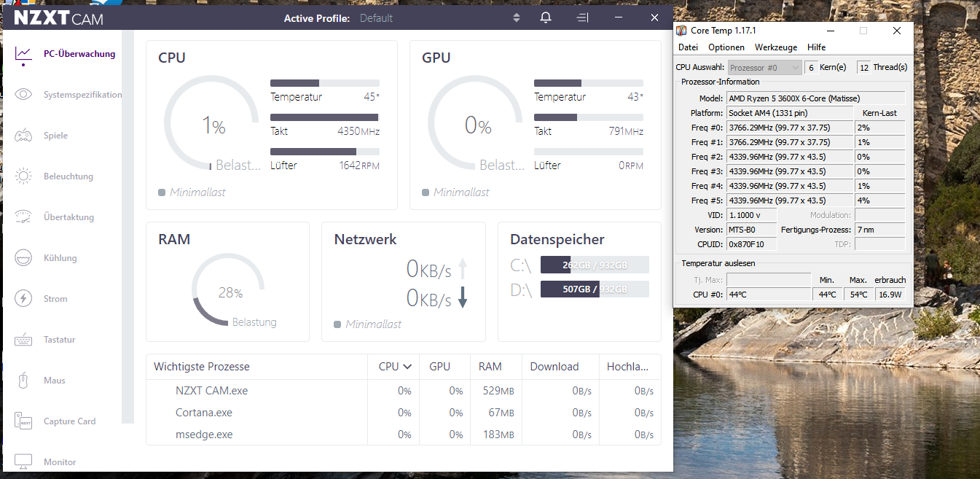This screenshot has height=479, width=980.
Task: Select NZXT CAM.exe process row
Action: tap(403, 391)
